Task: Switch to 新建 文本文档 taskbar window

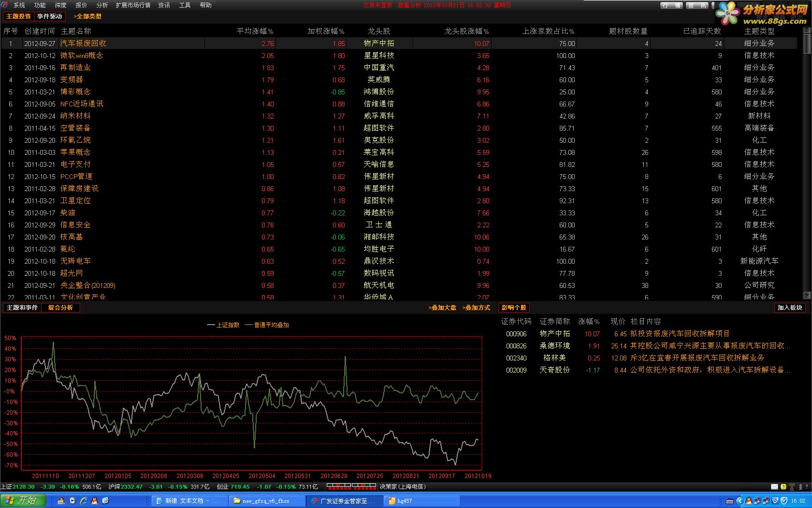Action: [188, 501]
